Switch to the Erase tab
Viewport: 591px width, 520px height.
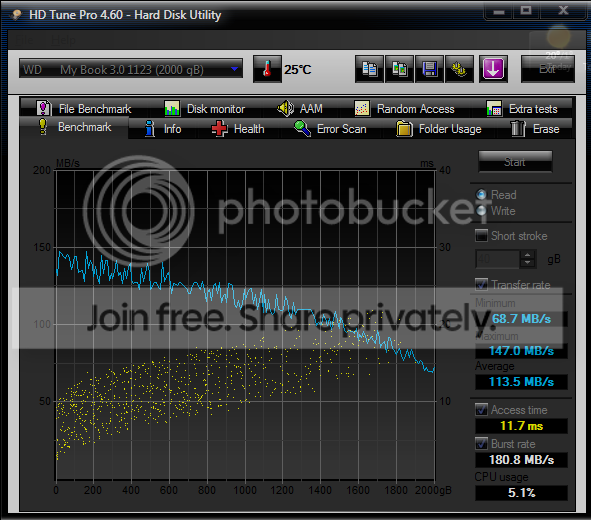[x=535, y=129]
